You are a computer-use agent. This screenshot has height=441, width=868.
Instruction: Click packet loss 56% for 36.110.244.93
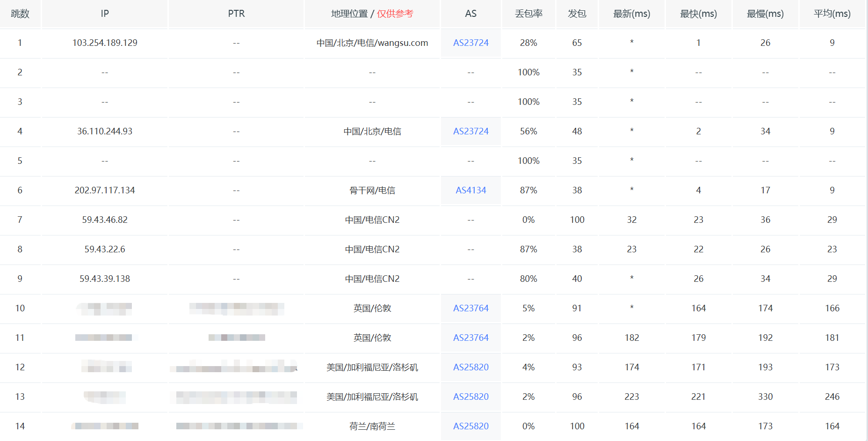pos(528,131)
